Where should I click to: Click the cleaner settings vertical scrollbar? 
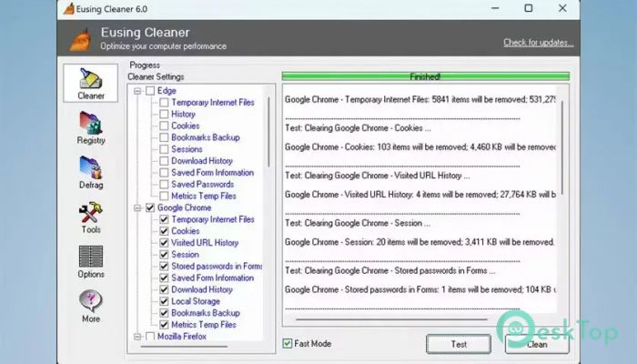(x=268, y=132)
